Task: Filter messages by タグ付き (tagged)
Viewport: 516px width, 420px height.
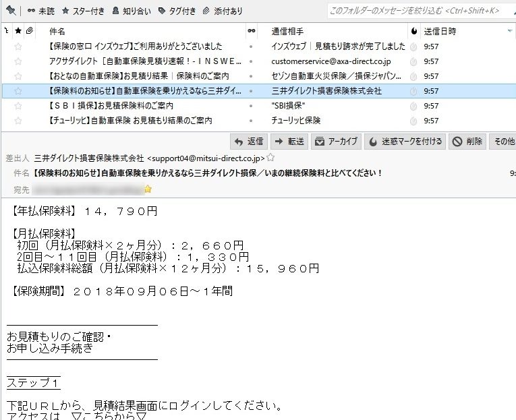Action: 177,11
